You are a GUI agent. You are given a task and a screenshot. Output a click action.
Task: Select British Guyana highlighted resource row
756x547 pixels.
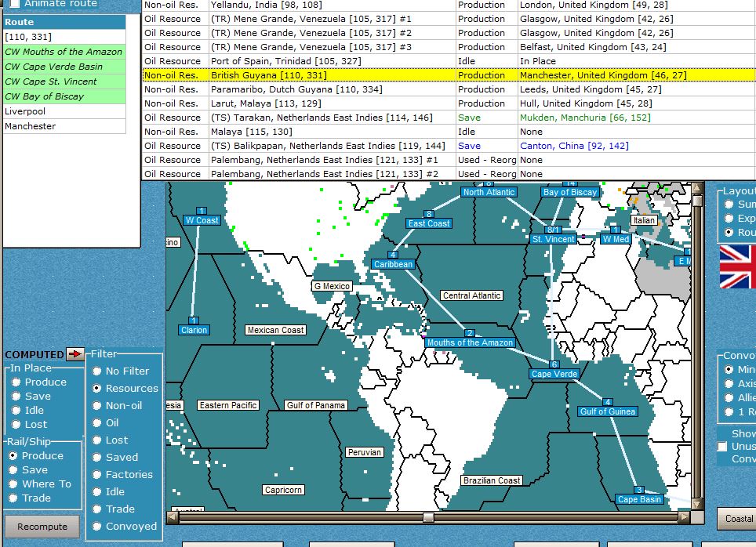[x=449, y=75]
